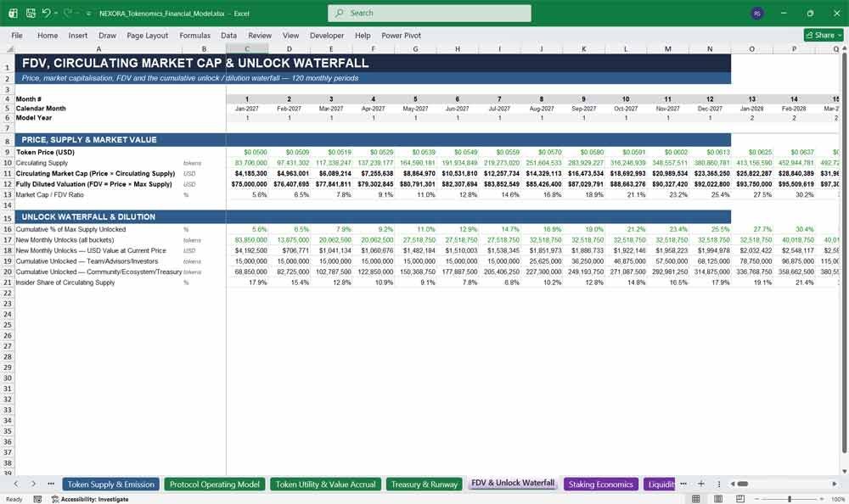Switch to the Insert ribbon tab

[x=78, y=35]
